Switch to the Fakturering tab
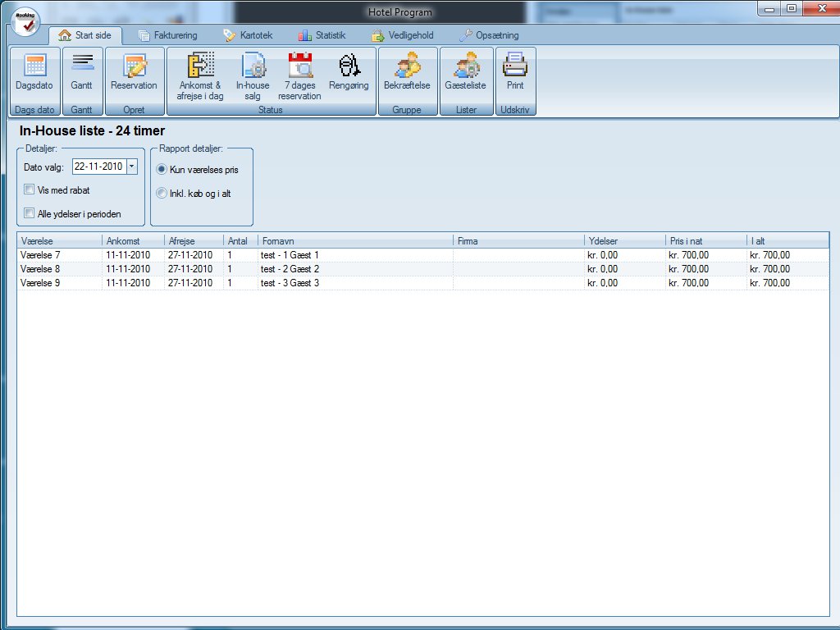This screenshot has height=630, width=840. (168, 35)
